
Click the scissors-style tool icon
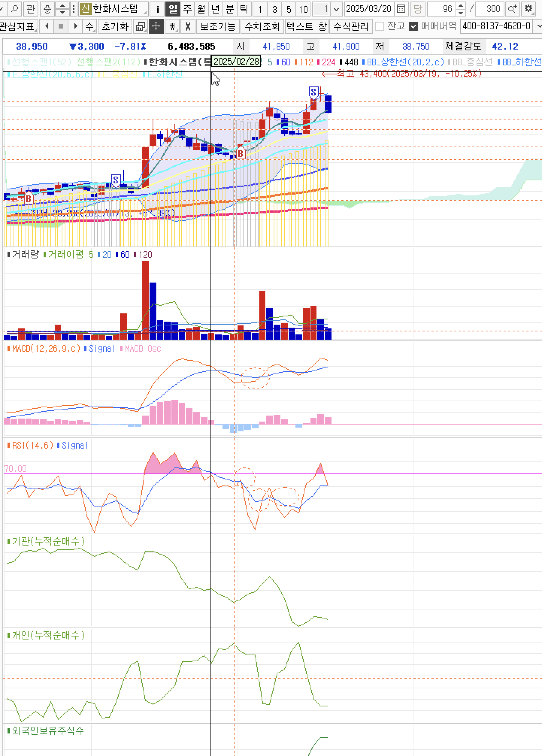coord(188,26)
